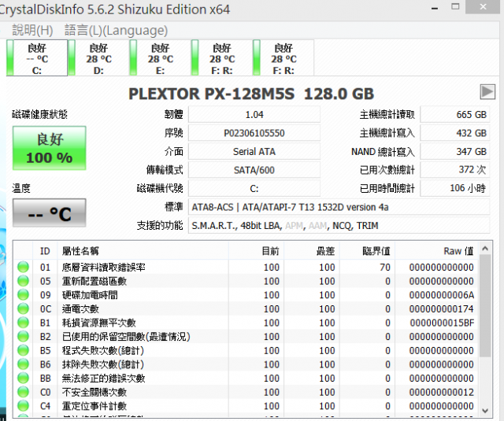Click the green status dot for attribute B2
The width and height of the screenshot is (504, 421).
[x=23, y=337]
